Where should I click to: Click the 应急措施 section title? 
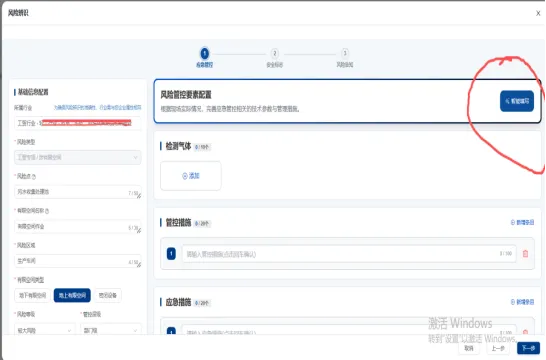coord(178,302)
